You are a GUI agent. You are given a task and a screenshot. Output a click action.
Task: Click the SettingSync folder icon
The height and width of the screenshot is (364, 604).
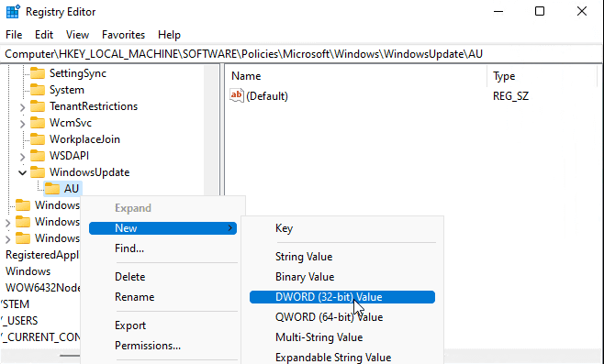38,73
